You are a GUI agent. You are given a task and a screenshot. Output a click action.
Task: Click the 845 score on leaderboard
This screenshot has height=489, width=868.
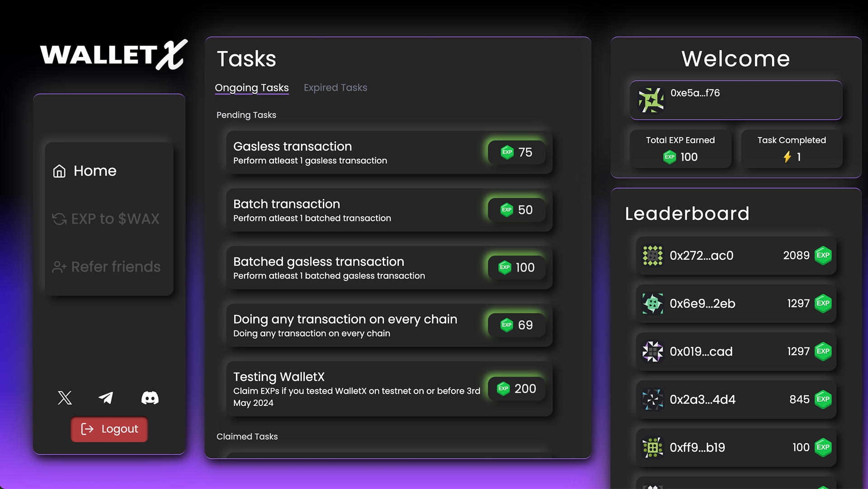coord(800,399)
